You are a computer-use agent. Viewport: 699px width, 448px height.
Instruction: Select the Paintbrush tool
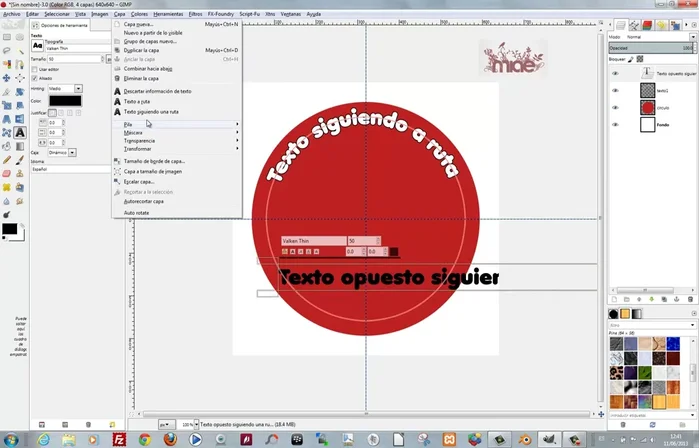click(x=20, y=158)
